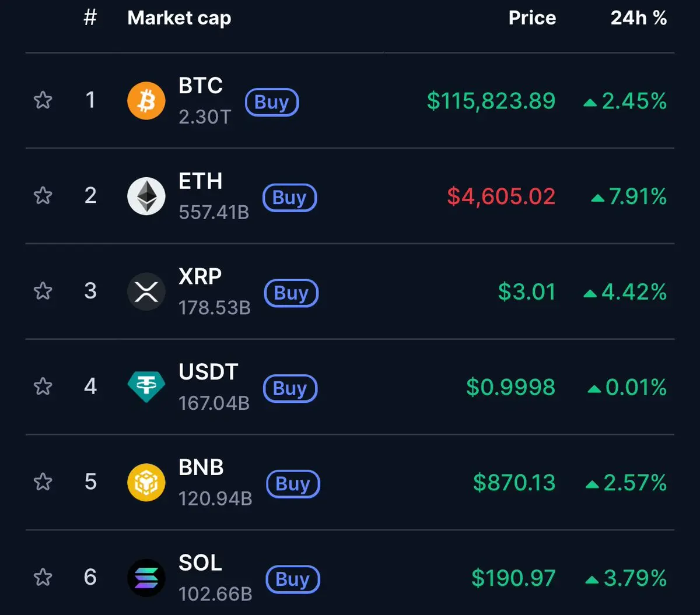Click the Buy button for BTC
This screenshot has width=700, height=615.
[x=272, y=103]
